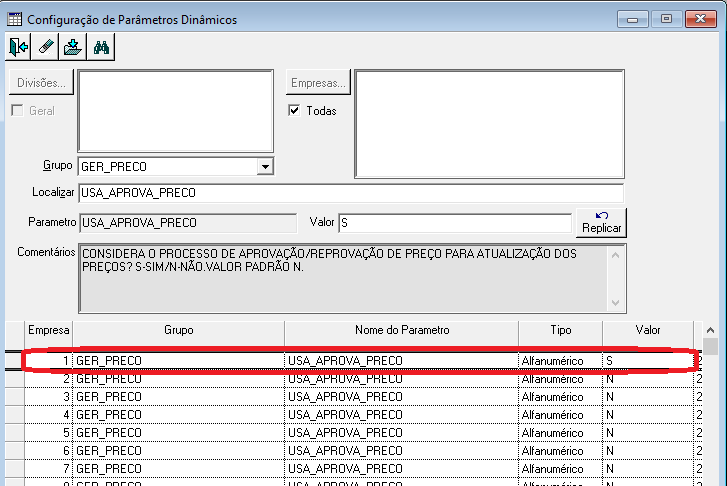
Task: Select GER_PRECO cell in Empresa 4 row
Action: point(179,415)
